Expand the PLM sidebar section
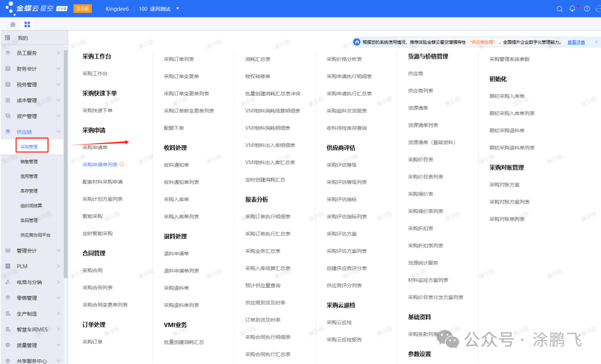The width and height of the screenshot is (601, 364). pos(58,266)
